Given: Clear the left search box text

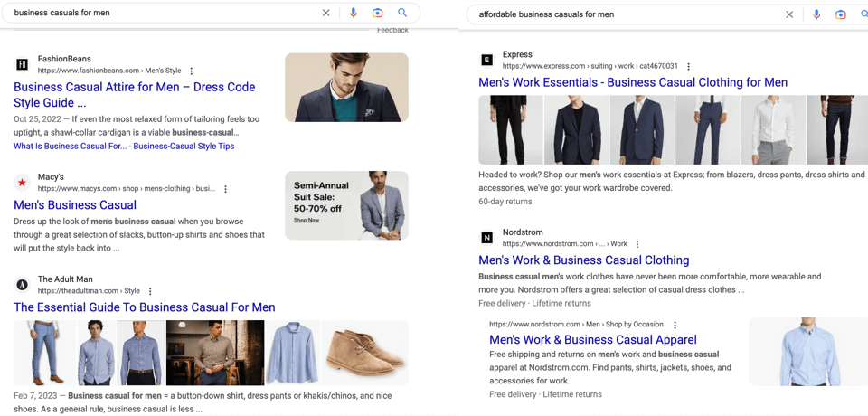Looking at the screenshot, I should tap(326, 14).
